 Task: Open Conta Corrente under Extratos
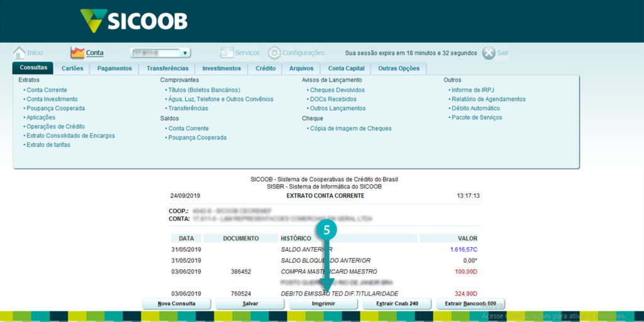tap(47, 90)
